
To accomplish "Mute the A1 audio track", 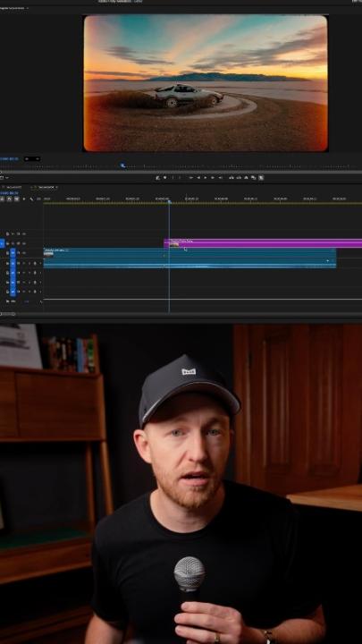I will point(24,263).
